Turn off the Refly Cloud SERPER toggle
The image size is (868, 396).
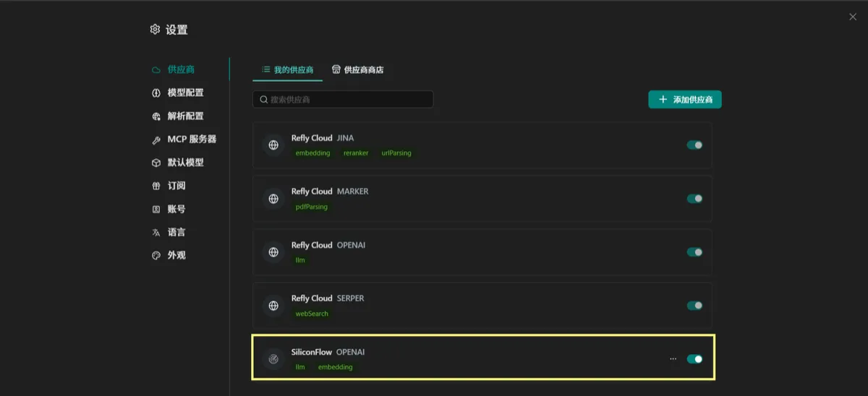694,306
